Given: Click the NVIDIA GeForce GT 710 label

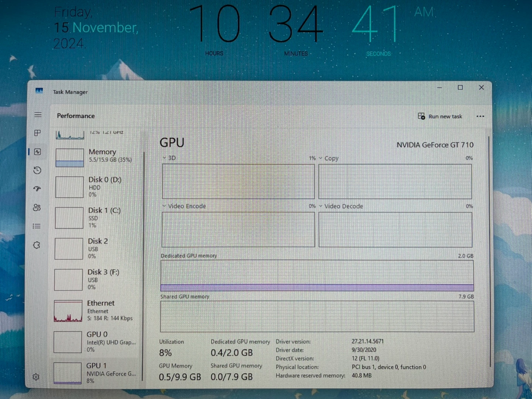Looking at the screenshot, I should coord(435,145).
